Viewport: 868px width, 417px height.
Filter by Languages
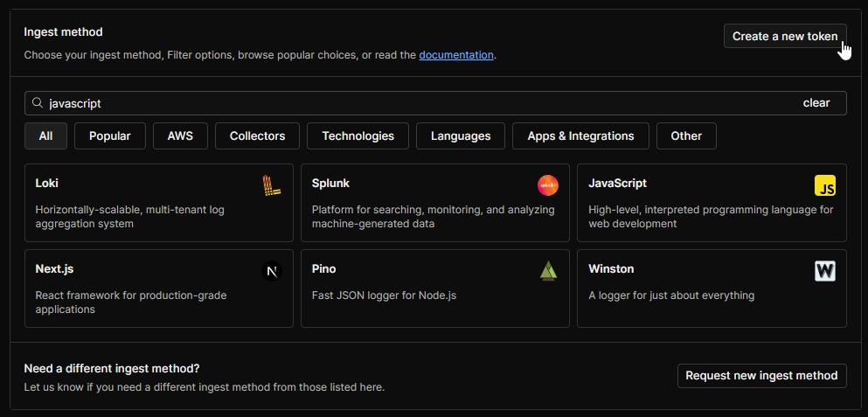(461, 136)
